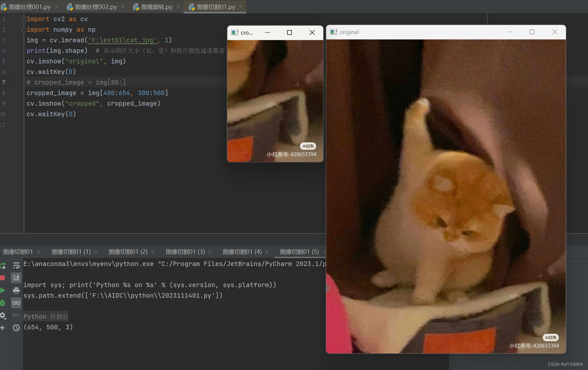Open the 图像切割01 (1) console tab
Viewport: 588px width, 370px height.
pos(71,252)
